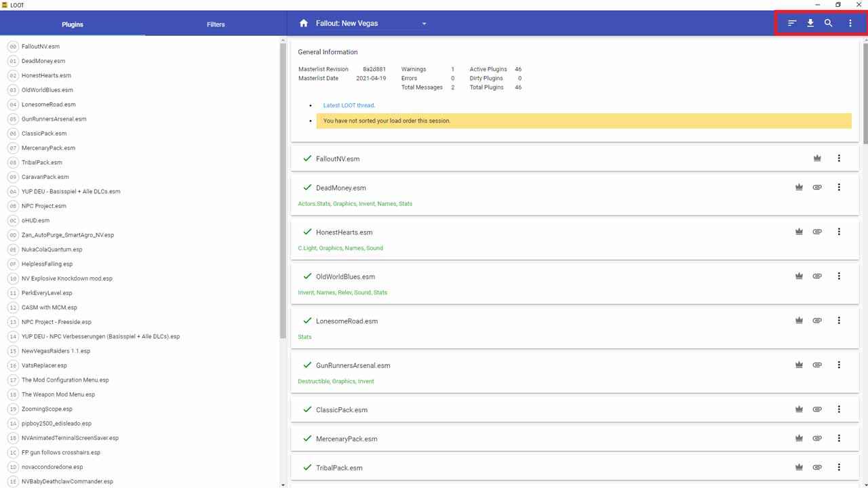Screen dimensions: 868x488
Task: Click the sidebar scroll-down arrow
Action: 283,484
